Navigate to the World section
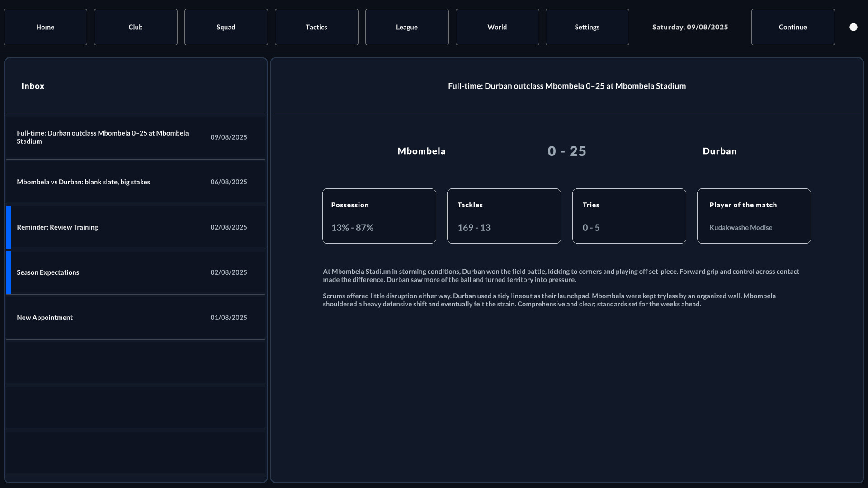868x488 pixels. click(497, 27)
